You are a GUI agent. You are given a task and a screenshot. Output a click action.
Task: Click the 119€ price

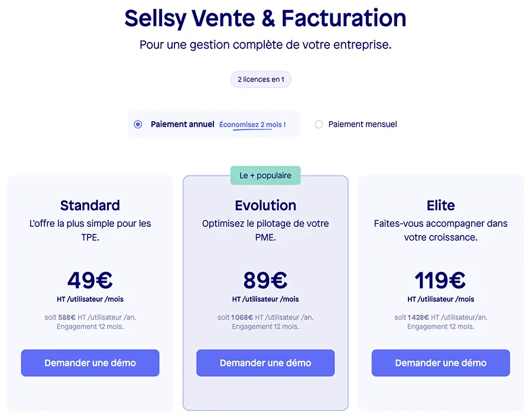(440, 280)
